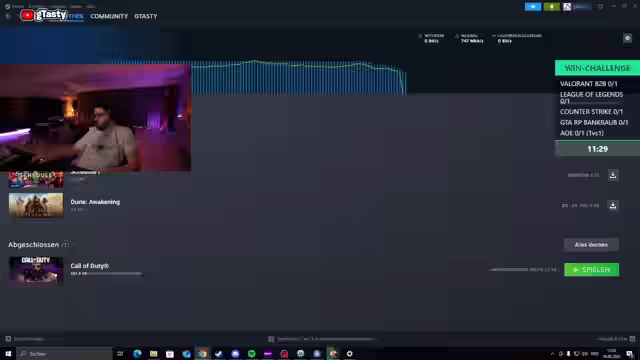The height and width of the screenshot is (360, 640).
Task: Open the Dune: Awakening cover thumbnail
Action: [36, 205]
